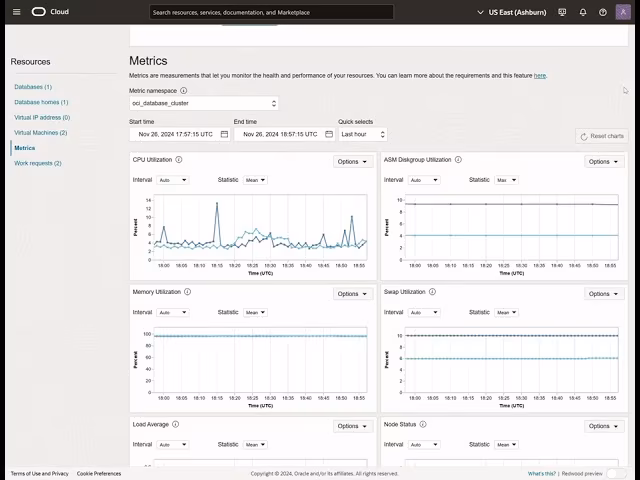Click the help question mark icon

coord(603,12)
